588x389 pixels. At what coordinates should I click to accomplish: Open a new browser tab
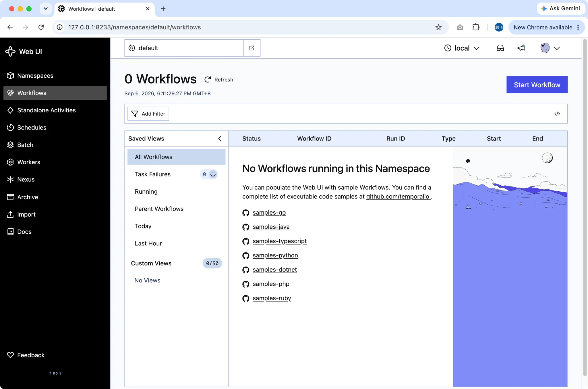(x=163, y=9)
